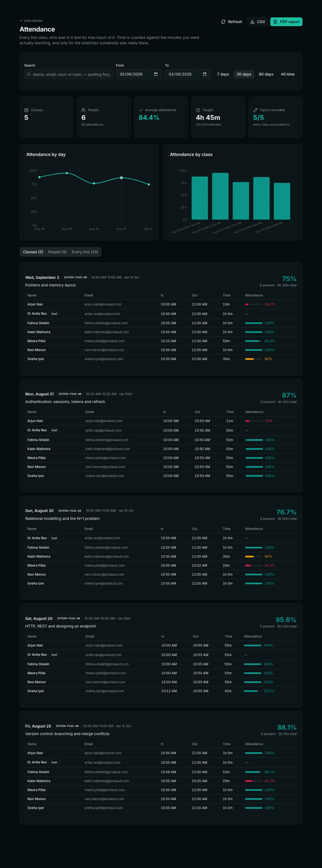
Task: Click "HTTP, REST and designing an endpoint"
Action: [x=60, y=626]
